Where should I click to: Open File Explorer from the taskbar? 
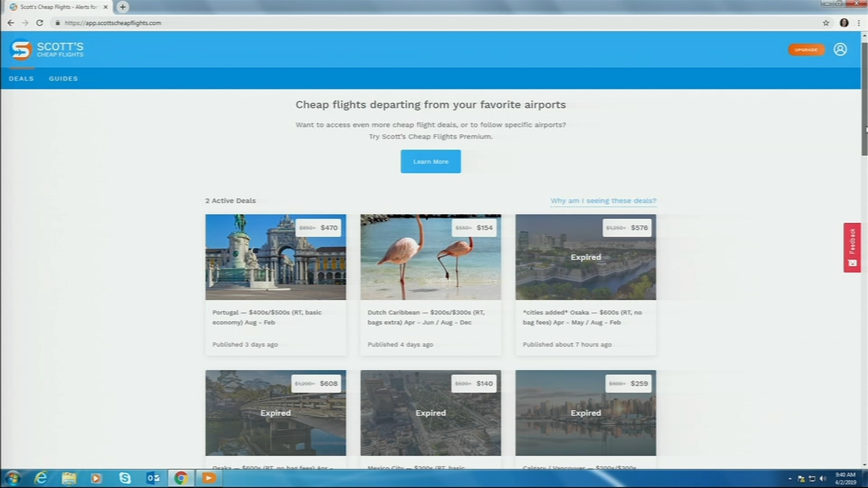69,479
